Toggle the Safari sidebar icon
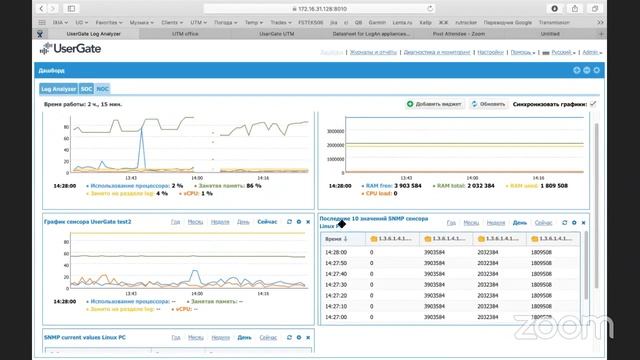 (71, 9)
